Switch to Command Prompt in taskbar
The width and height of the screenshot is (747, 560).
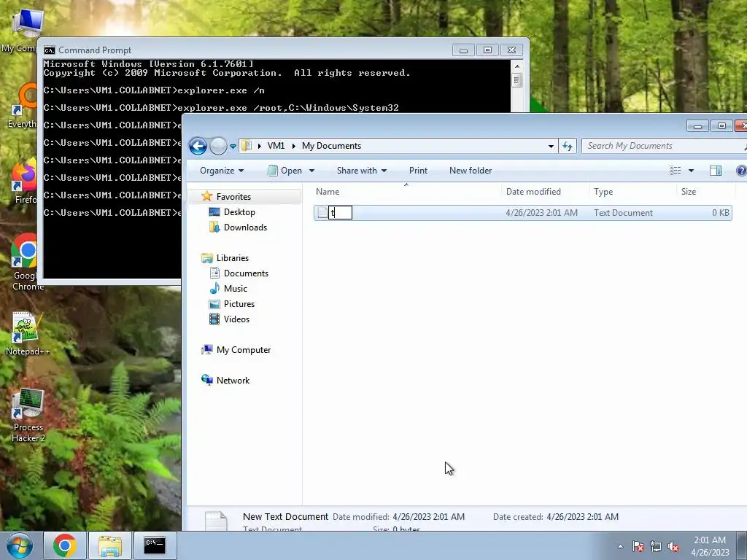click(155, 545)
